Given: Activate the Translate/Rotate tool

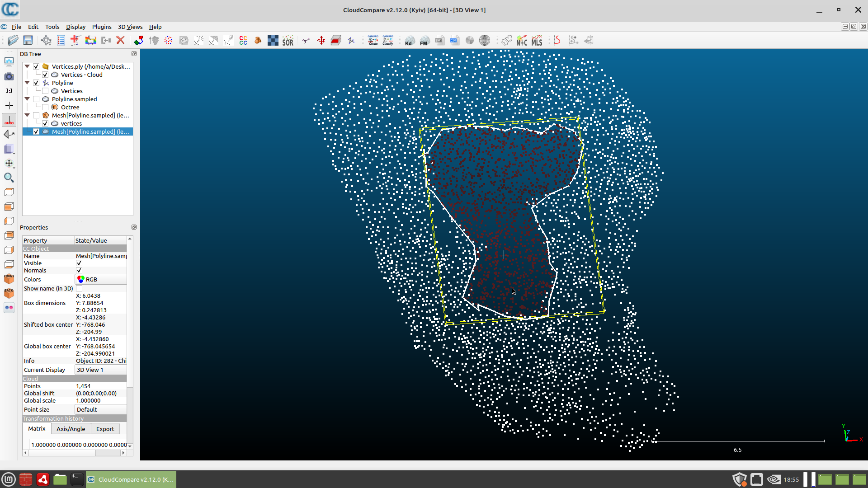Looking at the screenshot, I should 321,41.
